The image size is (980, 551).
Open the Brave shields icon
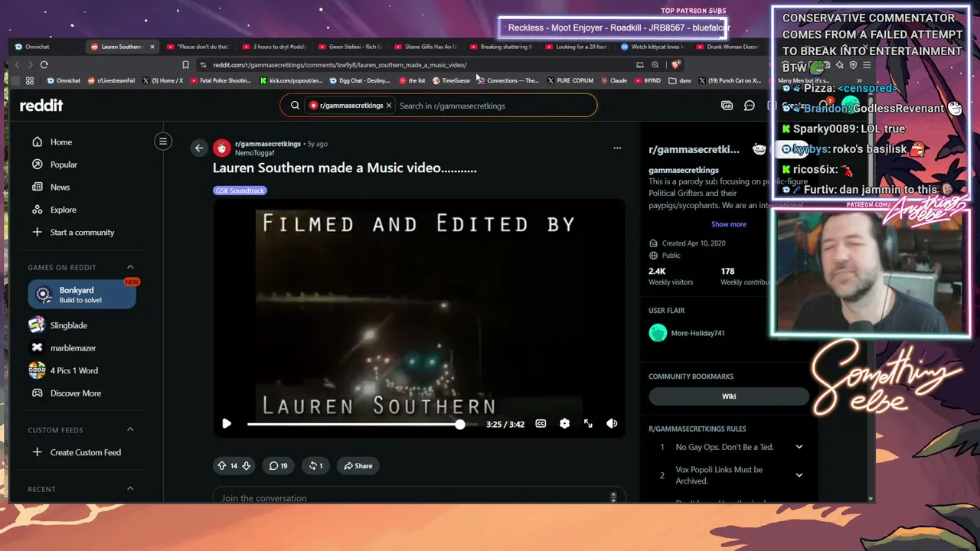point(675,65)
